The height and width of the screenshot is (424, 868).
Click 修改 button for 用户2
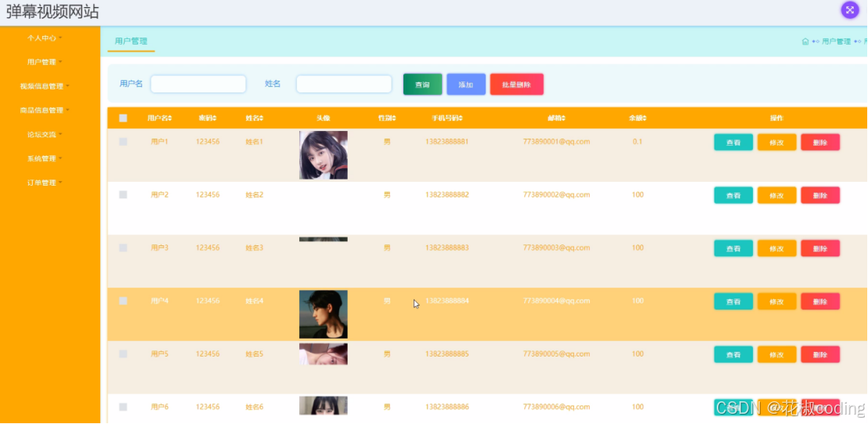(x=776, y=195)
